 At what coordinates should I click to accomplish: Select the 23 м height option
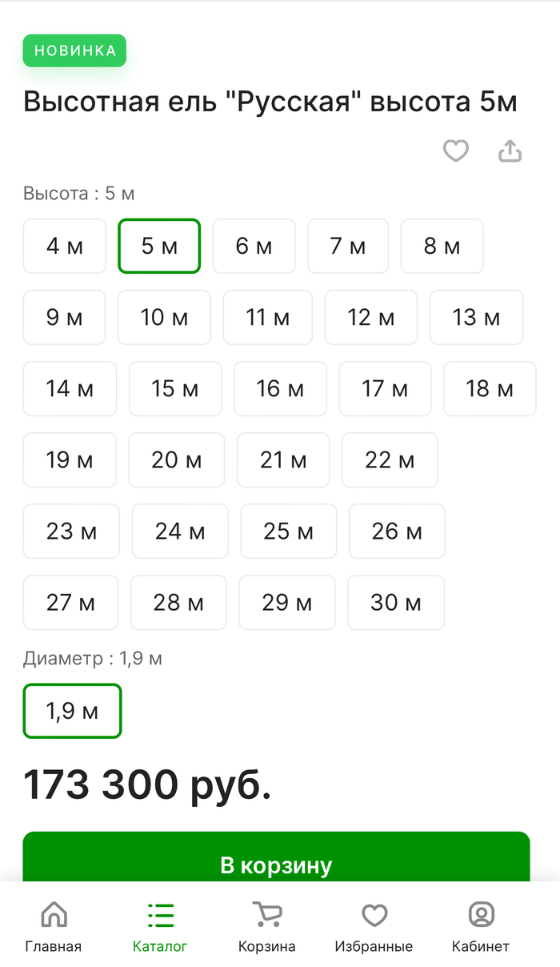coord(71,531)
